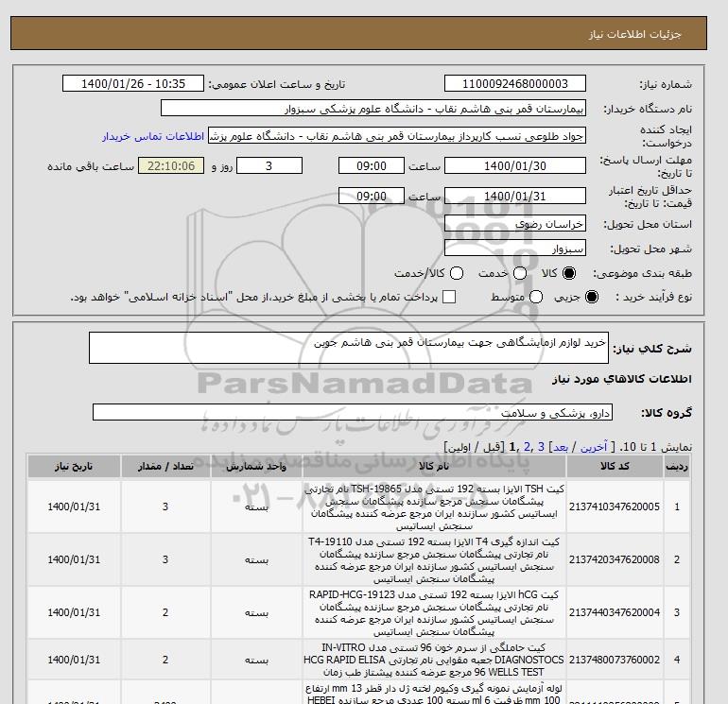
Task: Click quantity 3 in the TSH row
Action: click(165, 507)
